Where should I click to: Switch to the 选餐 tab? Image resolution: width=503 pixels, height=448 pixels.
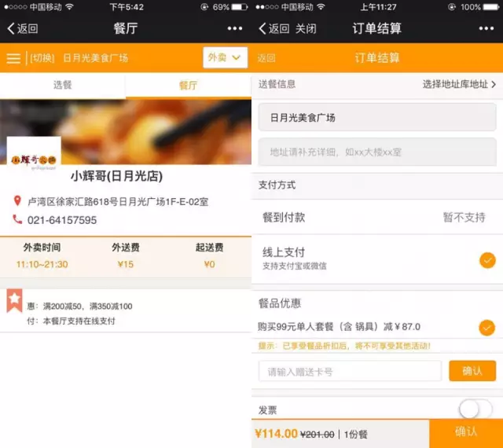[x=63, y=85]
